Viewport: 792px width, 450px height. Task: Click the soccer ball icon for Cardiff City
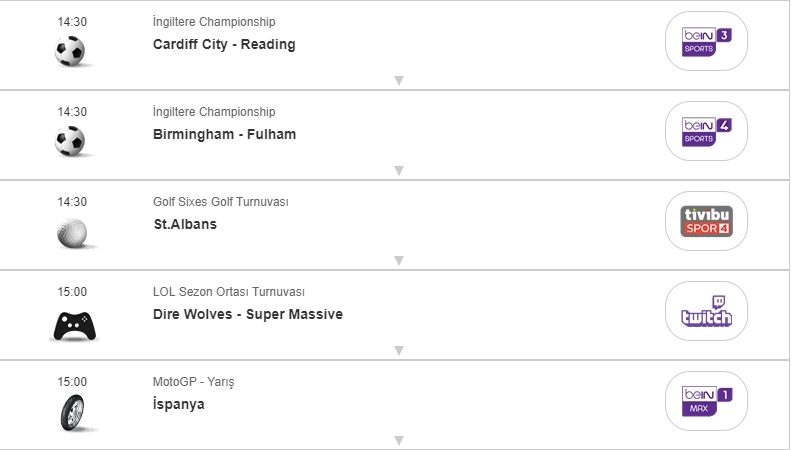click(x=71, y=51)
